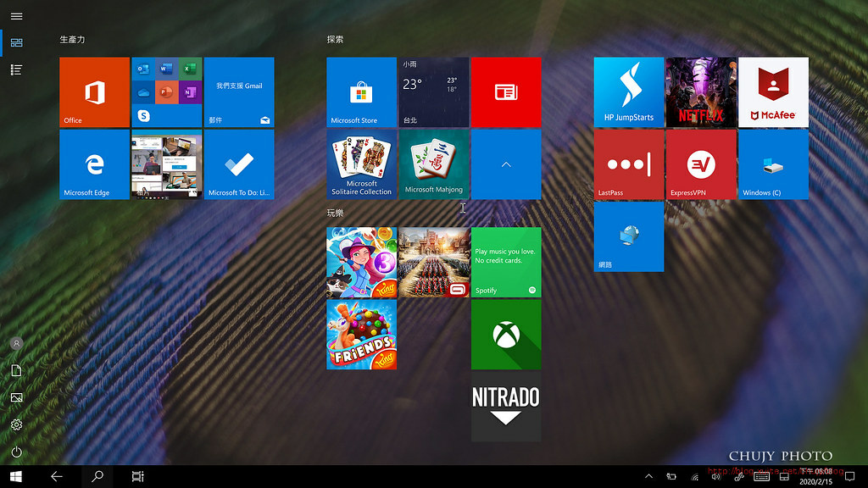This screenshot has width=868, height=488.
Task: Select the 探索 group header
Action: pyautogui.click(x=335, y=39)
